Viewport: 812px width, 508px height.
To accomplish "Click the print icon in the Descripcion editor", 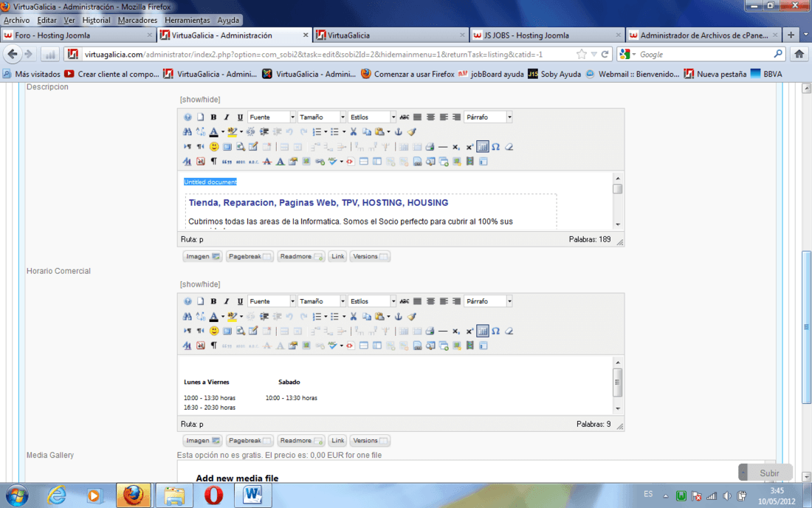I will point(430,147).
